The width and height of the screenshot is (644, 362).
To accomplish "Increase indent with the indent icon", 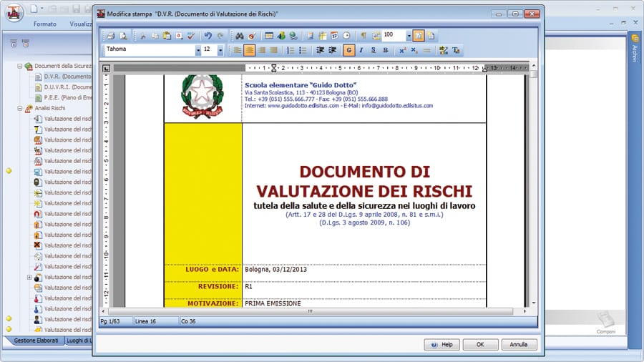I will 333,51.
